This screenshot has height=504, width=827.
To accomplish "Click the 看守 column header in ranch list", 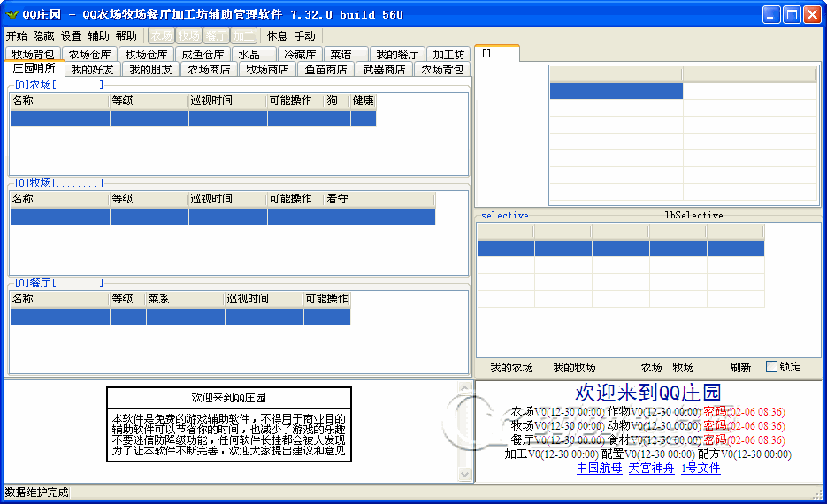I will tap(379, 199).
